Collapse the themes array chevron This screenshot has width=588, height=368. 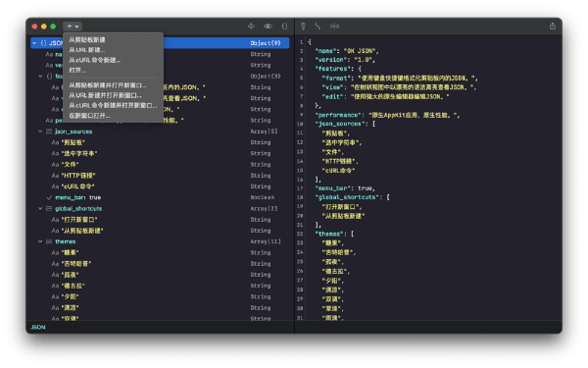tap(40, 241)
